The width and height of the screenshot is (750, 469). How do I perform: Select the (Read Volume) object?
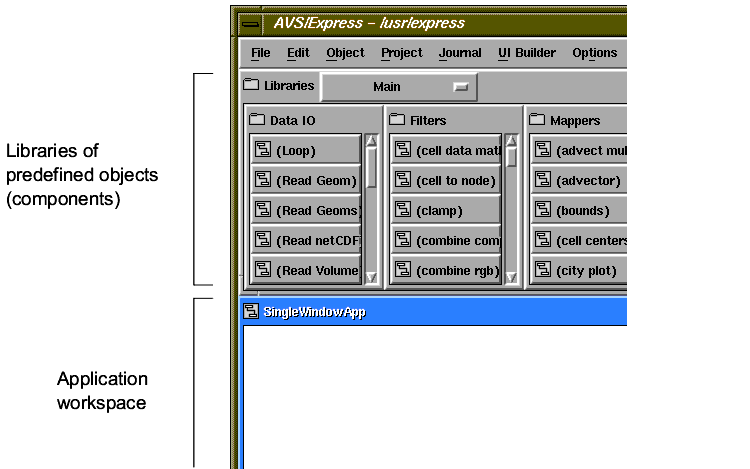(305, 270)
